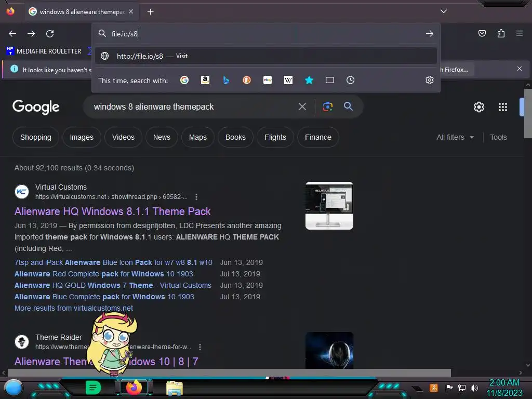Open the Extensions puzzle icon
Image resolution: width=532 pixels, height=399 pixels.
(x=501, y=33)
